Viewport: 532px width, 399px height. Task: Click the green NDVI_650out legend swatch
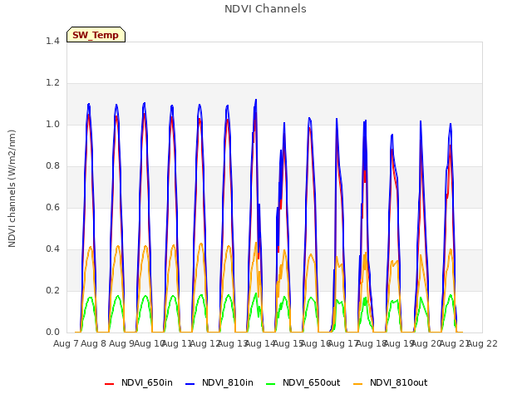pyautogui.click(x=271, y=384)
